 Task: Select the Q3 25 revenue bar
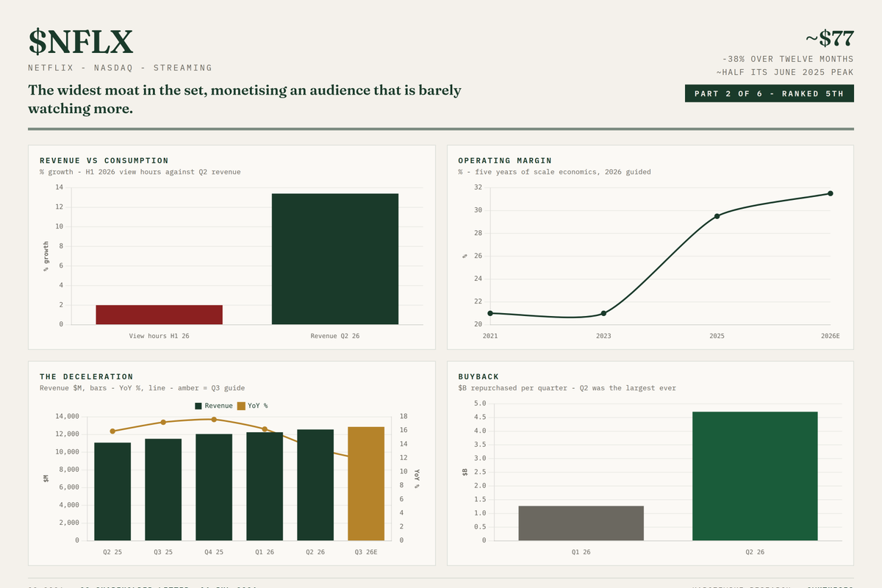pyautogui.click(x=163, y=490)
